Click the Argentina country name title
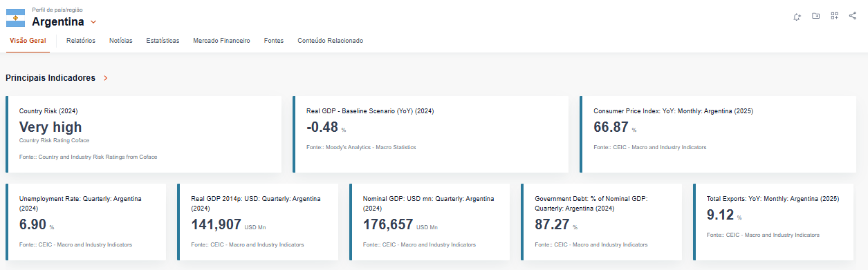The height and width of the screenshot is (270, 868). pyautogui.click(x=58, y=21)
